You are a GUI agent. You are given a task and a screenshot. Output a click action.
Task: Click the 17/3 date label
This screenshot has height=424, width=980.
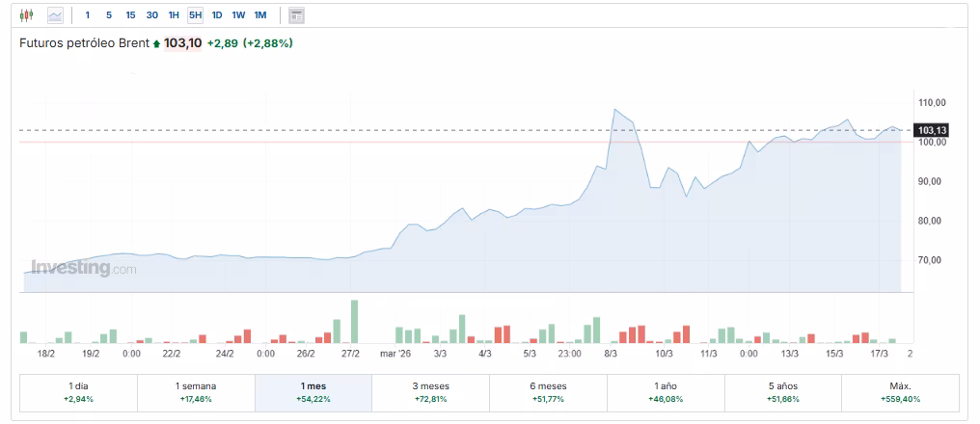pyautogui.click(x=880, y=353)
